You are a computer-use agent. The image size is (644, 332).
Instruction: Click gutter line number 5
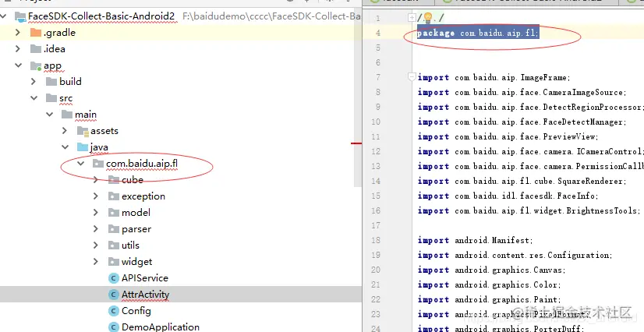378,48
